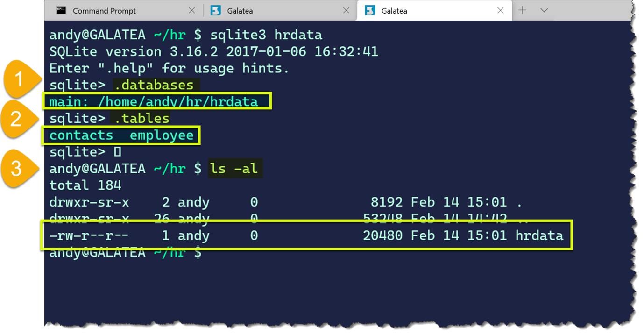Open a new tab with plus button
The image size is (644, 335).
(x=523, y=10)
